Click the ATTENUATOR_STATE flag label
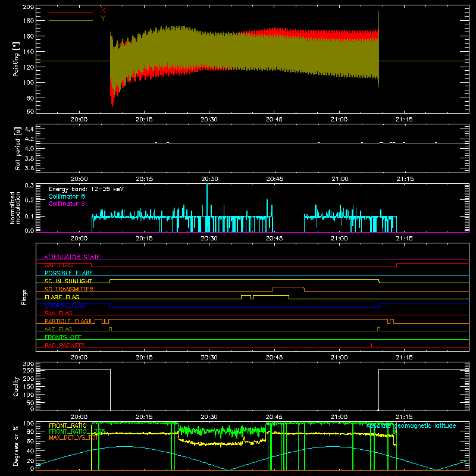The width and height of the screenshot is (476, 476). pos(72,257)
